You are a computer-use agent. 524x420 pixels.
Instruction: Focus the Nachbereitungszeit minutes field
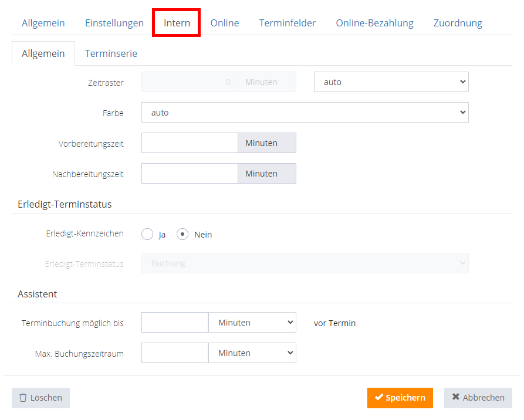click(190, 174)
